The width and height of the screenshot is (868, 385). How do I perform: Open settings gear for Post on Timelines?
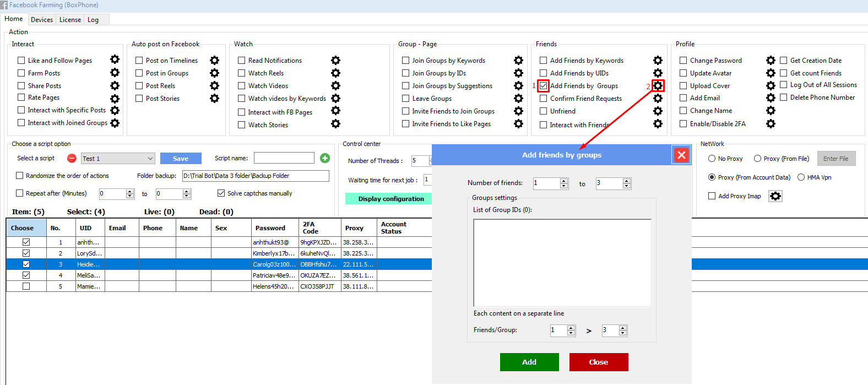click(214, 60)
